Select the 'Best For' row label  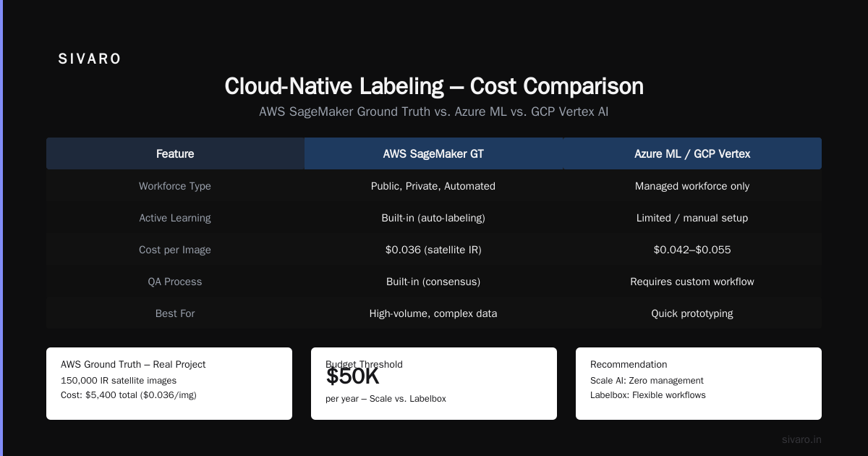175,313
